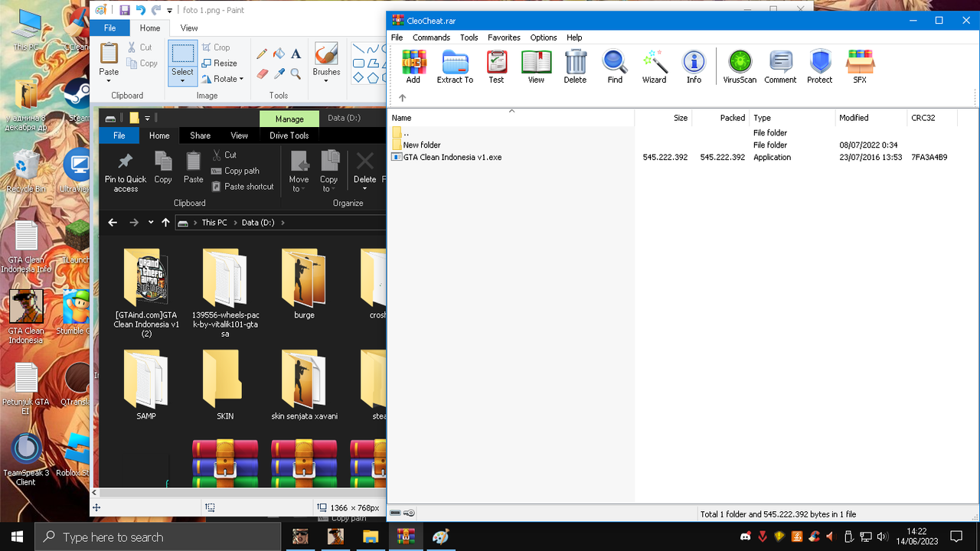Screen dimensions: 980x551
Task: Open the Options menu in WinRAR
Action: (544, 37)
